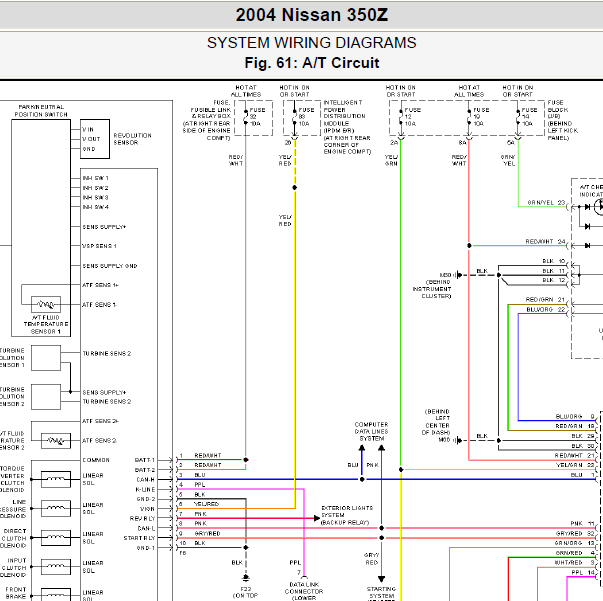Select the BATT-1 connector label
603x601 pixels.
(x=145, y=460)
